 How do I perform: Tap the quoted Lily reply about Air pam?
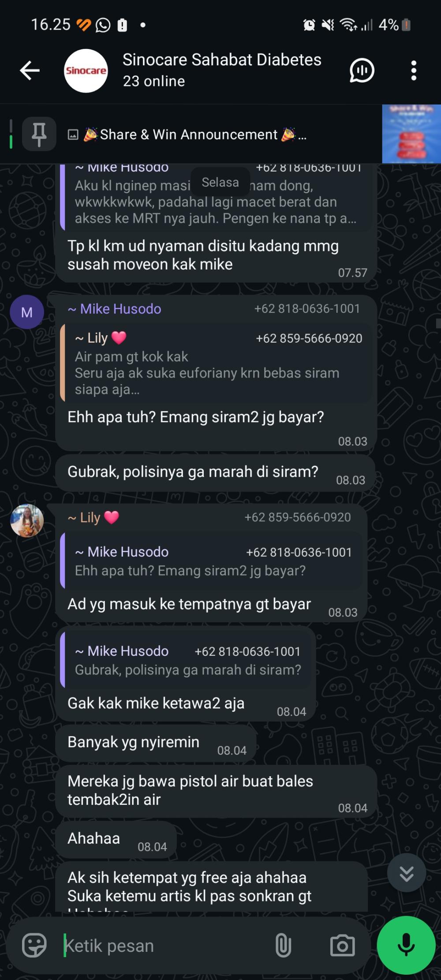[x=216, y=363]
